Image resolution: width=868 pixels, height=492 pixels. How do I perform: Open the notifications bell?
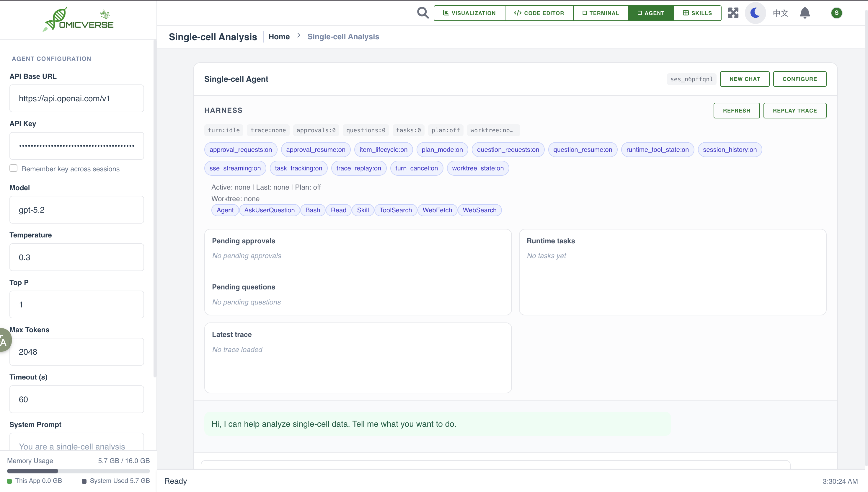coord(805,13)
